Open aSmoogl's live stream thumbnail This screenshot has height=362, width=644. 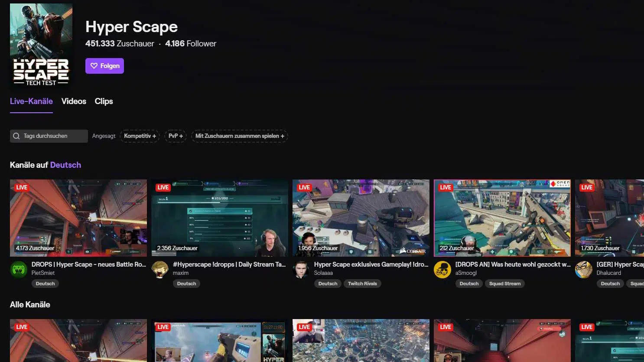[502, 218]
